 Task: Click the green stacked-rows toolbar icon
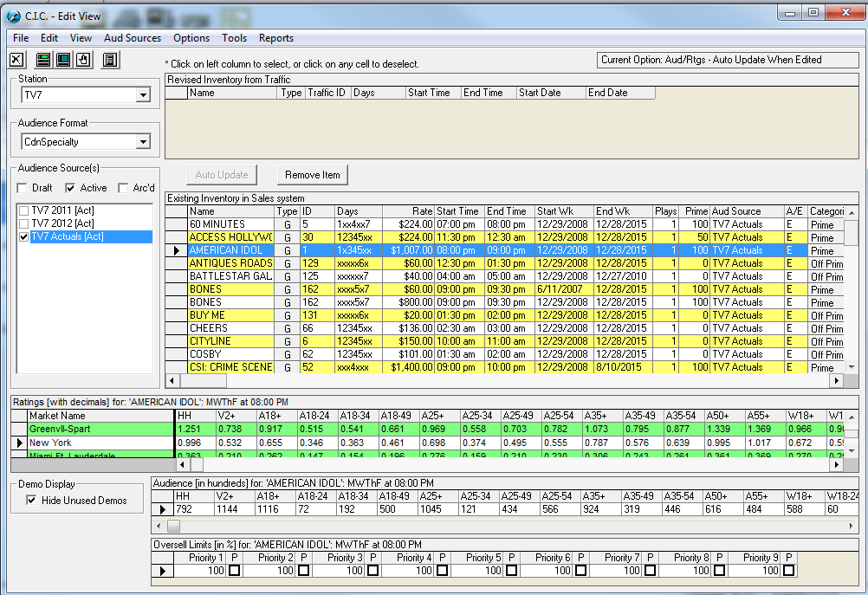[43, 60]
